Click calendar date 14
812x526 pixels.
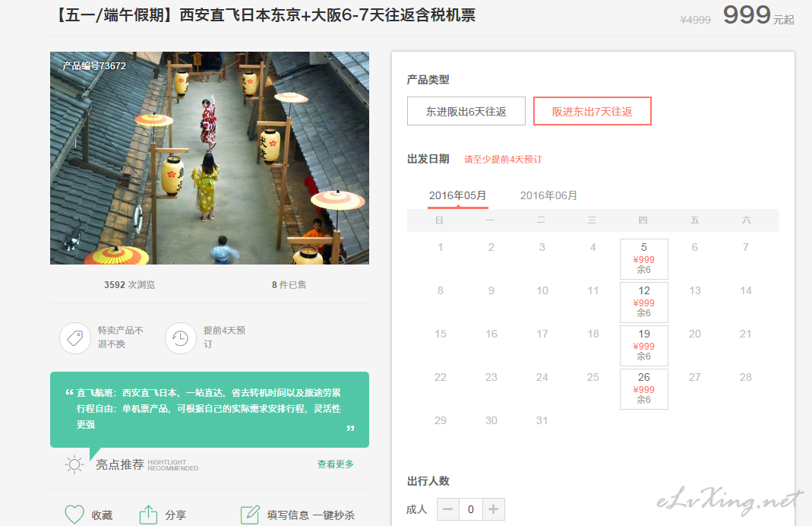pyautogui.click(x=746, y=290)
